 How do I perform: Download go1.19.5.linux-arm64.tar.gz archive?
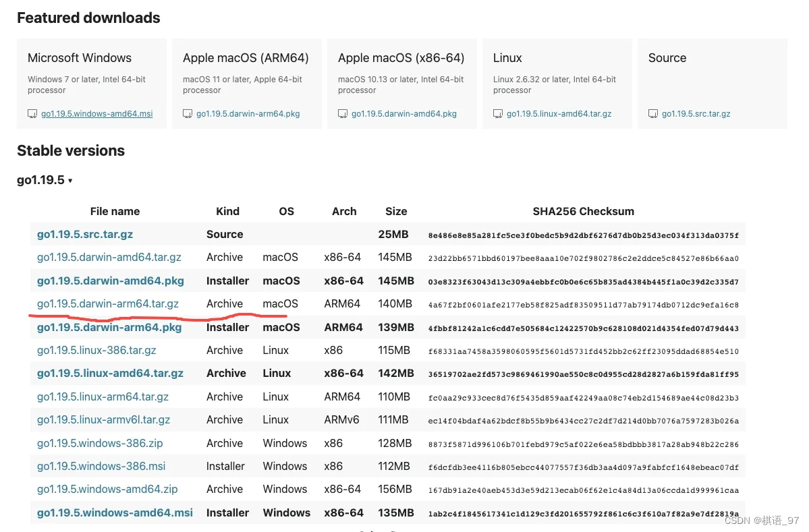coord(103,397)
